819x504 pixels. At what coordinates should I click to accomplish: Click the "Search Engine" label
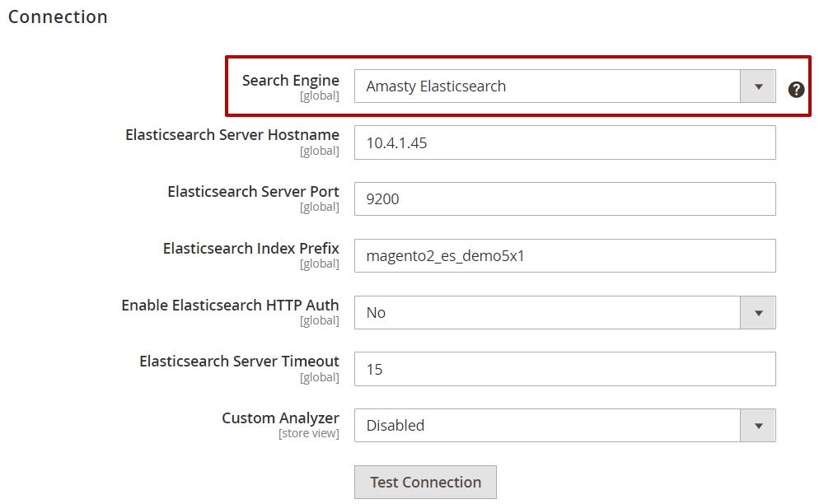pyautogui.click(x=290, y=81)
